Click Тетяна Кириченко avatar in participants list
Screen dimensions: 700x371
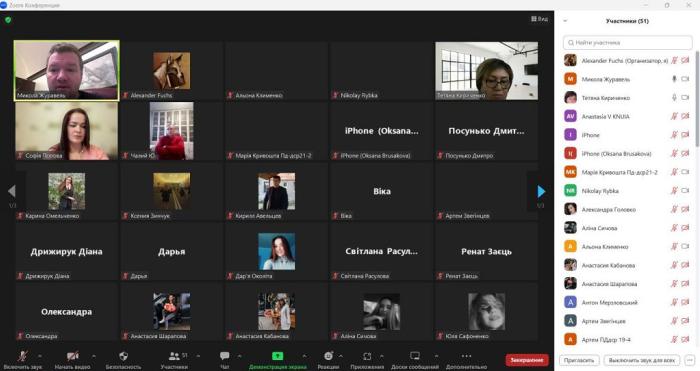click(570, 97)
